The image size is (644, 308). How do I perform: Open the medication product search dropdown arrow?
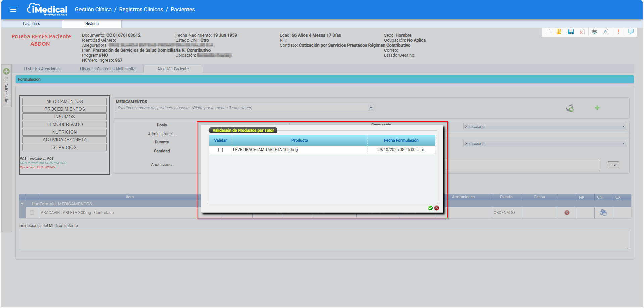tap(371, 108)
